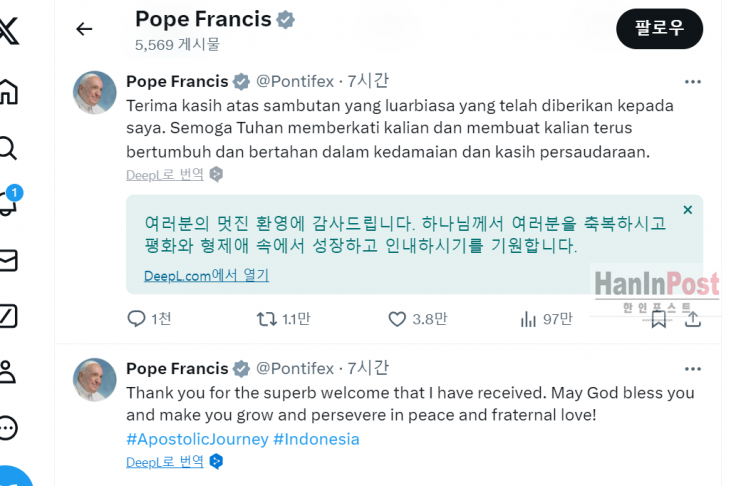Open the Messages envelope icon
The image size is (741, 486).
click(7, 260)
